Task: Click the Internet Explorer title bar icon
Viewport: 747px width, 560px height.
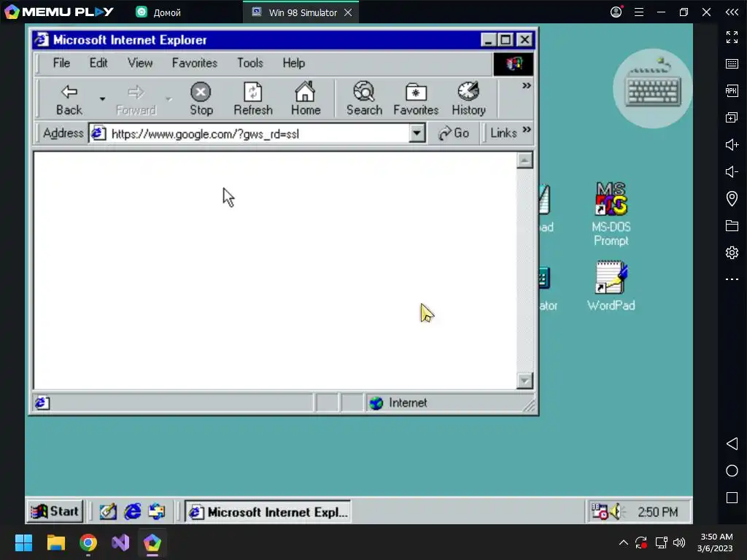Action: [x=42, y=39]
